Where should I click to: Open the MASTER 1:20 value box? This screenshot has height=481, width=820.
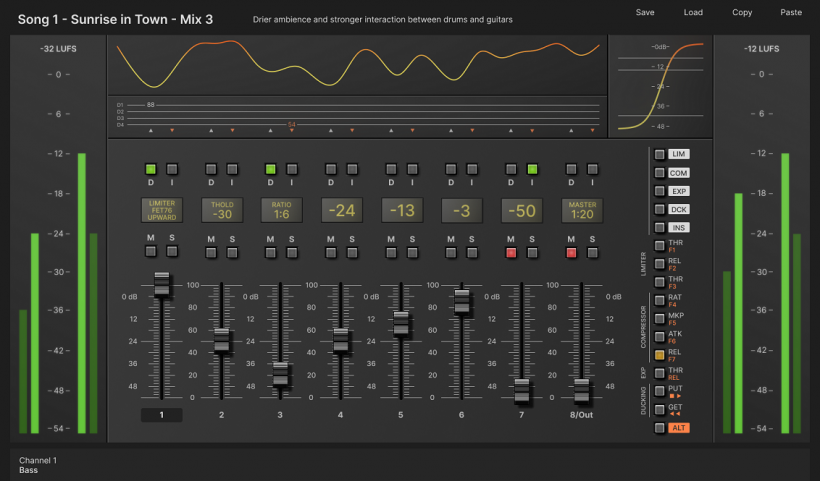coord(581,210)
